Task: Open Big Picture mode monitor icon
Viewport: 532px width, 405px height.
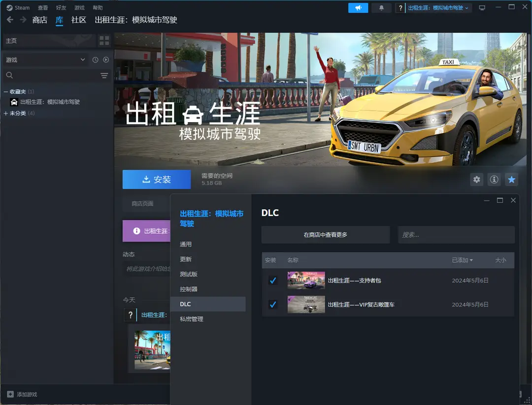Action: click(x=482, y=8)
